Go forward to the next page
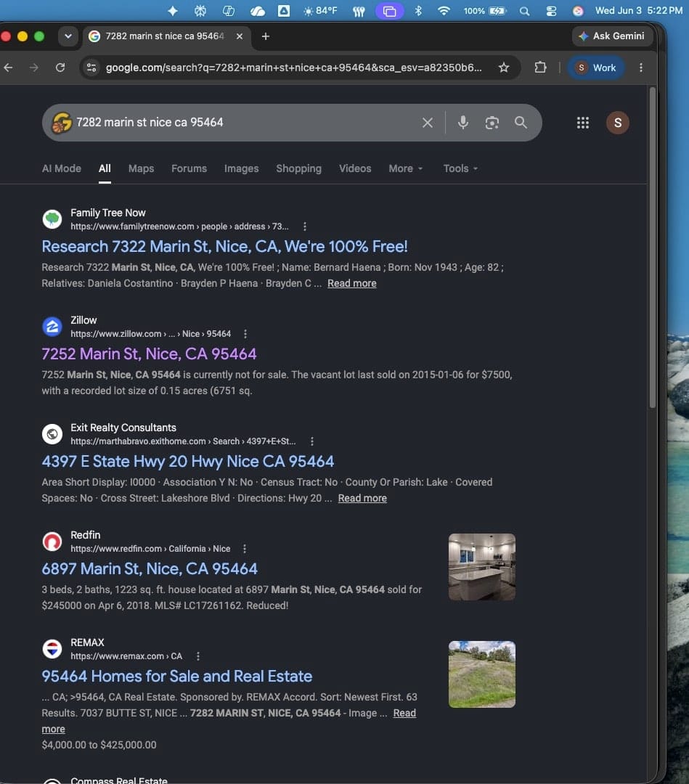The height and width of the screenshot is (784, 689). [34, 68]
